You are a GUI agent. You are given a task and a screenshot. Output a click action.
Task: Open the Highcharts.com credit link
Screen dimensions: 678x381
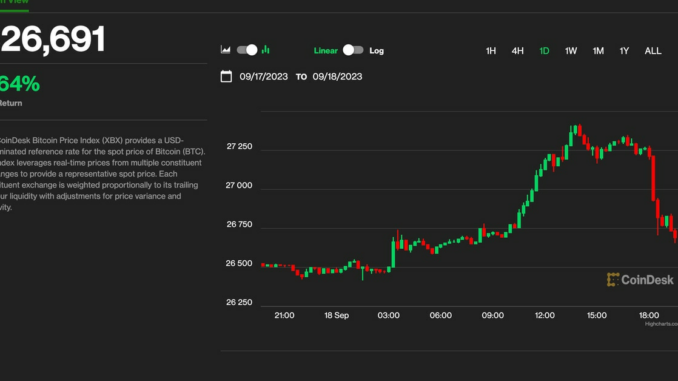[661, 324]
